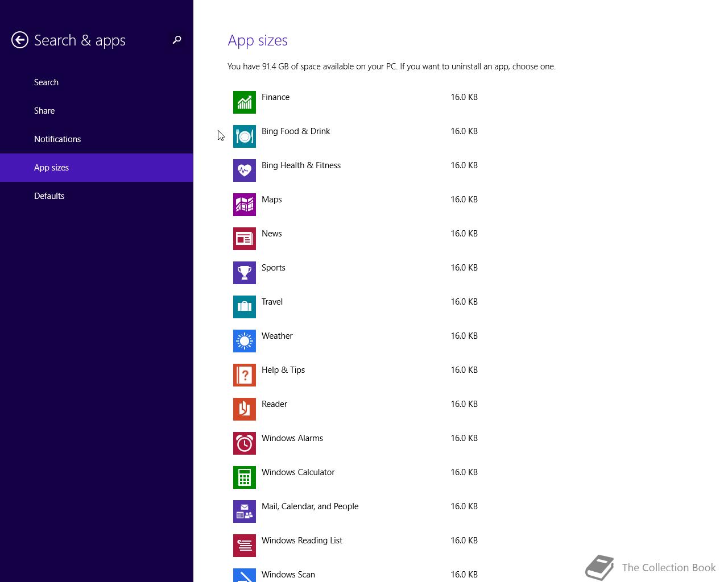Viewport: 728px width, 582px height.
Task: Select the News app icon
Action: [x=245, y=239]
